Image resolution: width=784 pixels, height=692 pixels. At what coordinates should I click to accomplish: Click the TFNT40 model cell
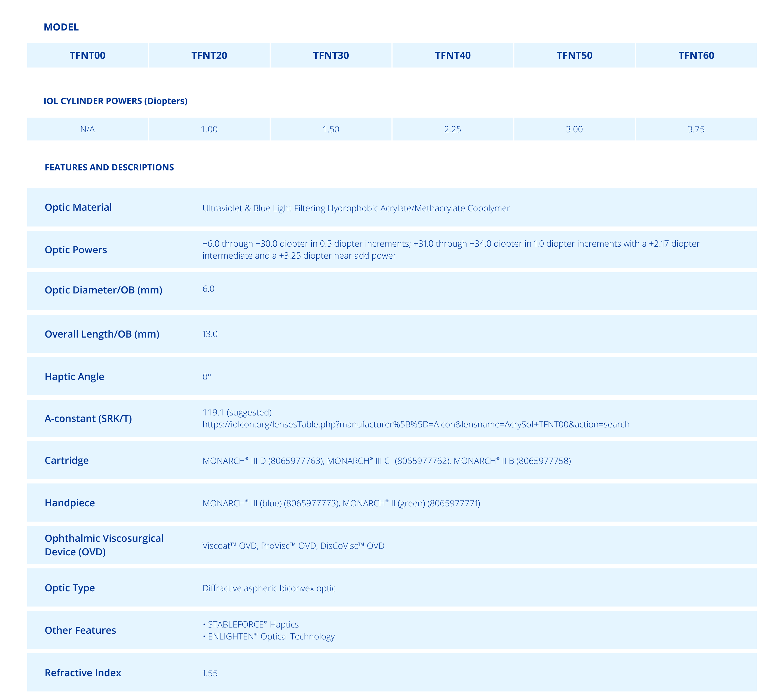(x=453, y=55)
